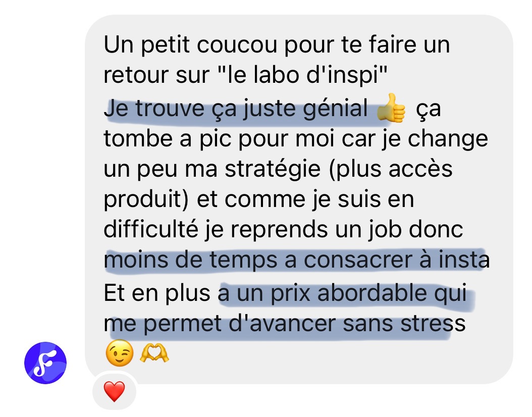Click the opening line "Un petit coucou"
532x417 pixels.
click(191, 44)
